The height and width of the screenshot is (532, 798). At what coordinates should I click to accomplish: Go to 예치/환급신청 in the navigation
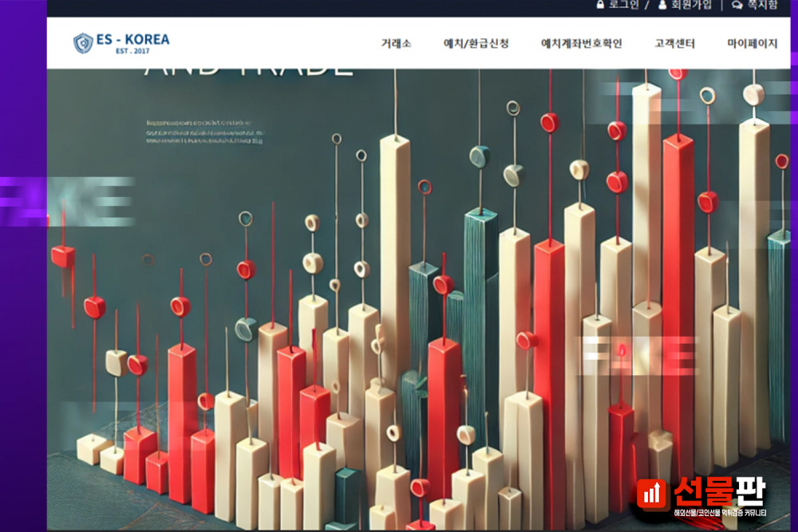476,44
